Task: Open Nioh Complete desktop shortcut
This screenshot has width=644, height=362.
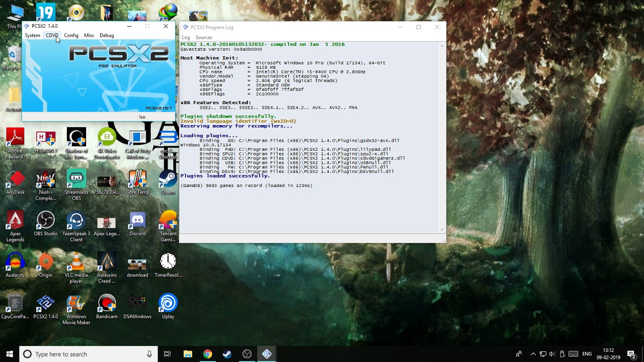Action: click(46, 185)
